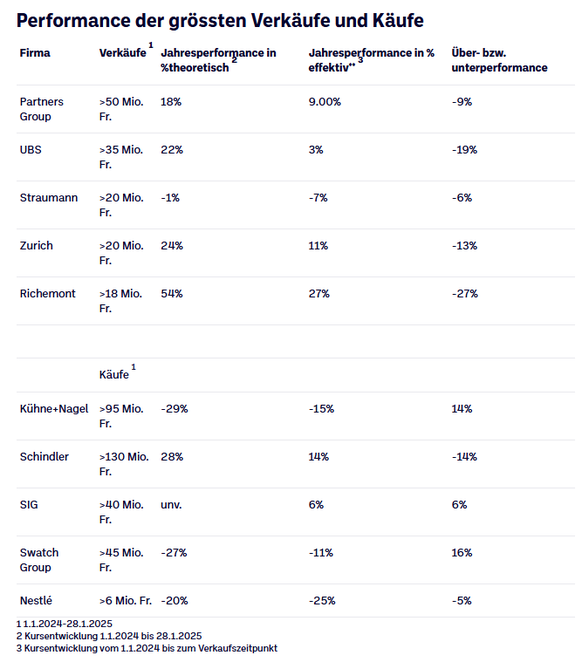Viewport: 582px width, 662px height.
Task: Click Nestlé's -25% effective performance
Action: pos(322,600)
